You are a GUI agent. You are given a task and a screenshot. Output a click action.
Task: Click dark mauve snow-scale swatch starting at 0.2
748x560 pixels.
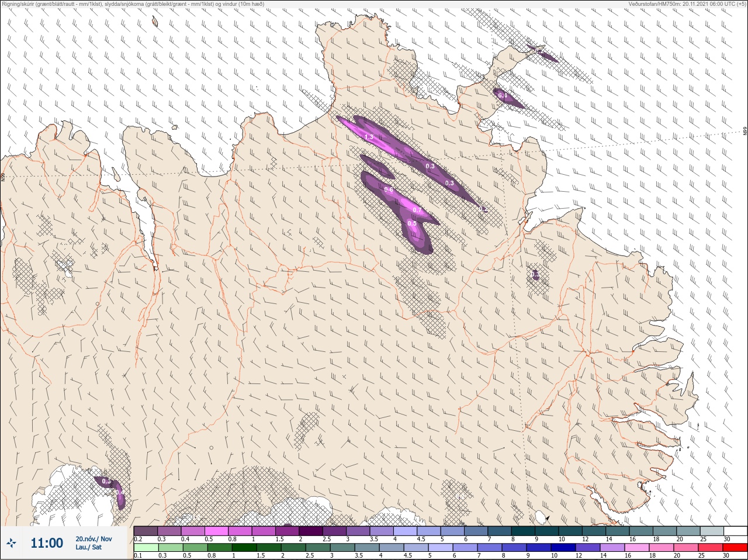click(x=146, y=531)
